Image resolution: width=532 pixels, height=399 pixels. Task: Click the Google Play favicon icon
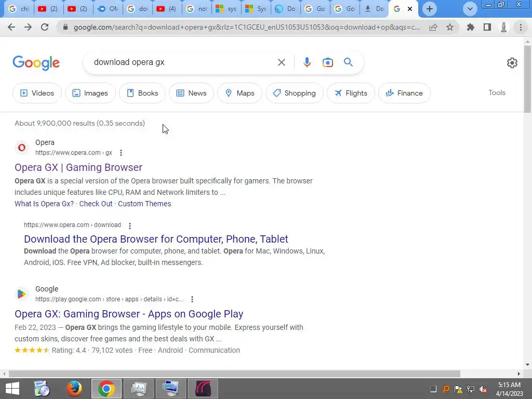click(22, 294)
